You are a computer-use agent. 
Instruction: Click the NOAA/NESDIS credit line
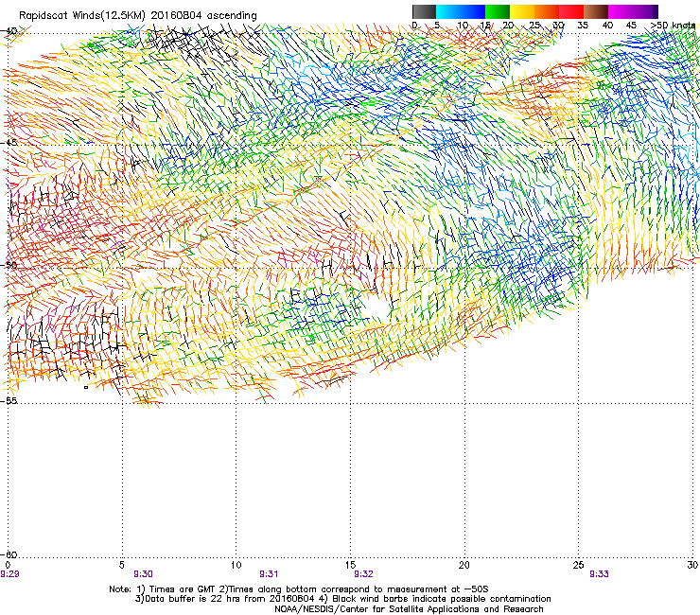click(x=409, y=609)
